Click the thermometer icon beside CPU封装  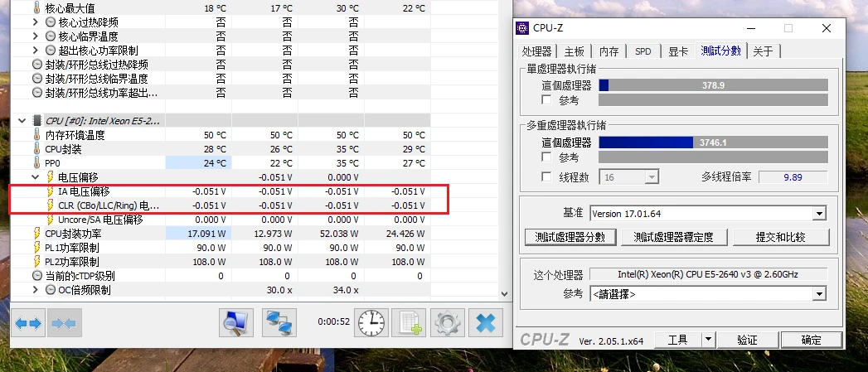tap(37, 149)
